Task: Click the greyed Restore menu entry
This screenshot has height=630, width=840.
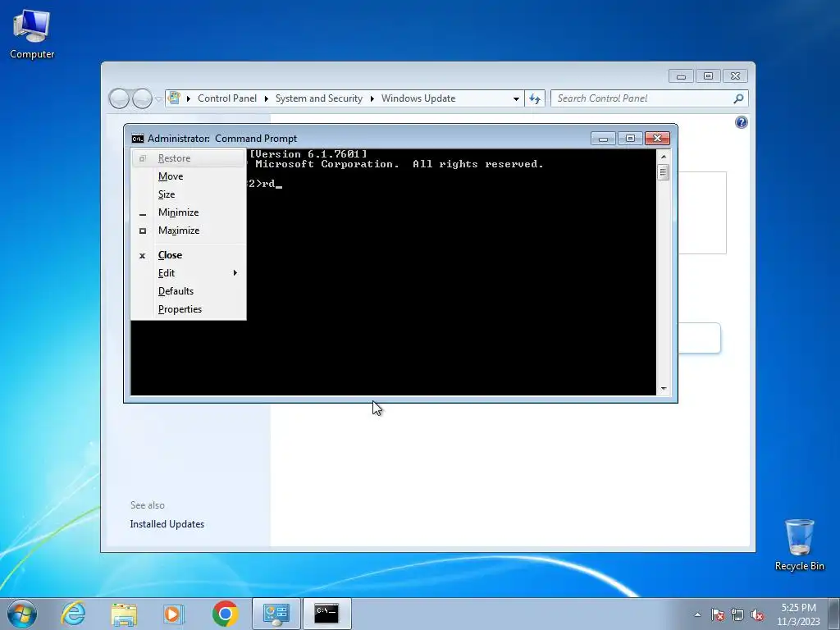Action: click(189, 158)
